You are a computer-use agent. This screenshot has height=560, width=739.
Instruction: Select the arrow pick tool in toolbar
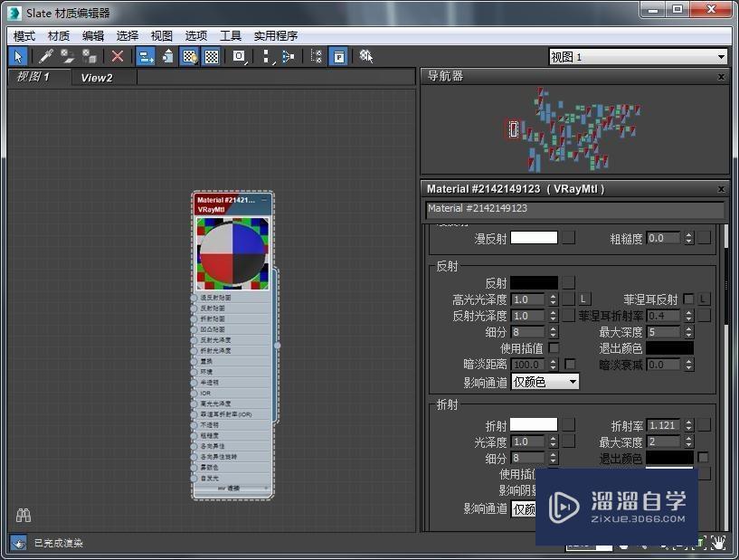click(x=19, y=56)
